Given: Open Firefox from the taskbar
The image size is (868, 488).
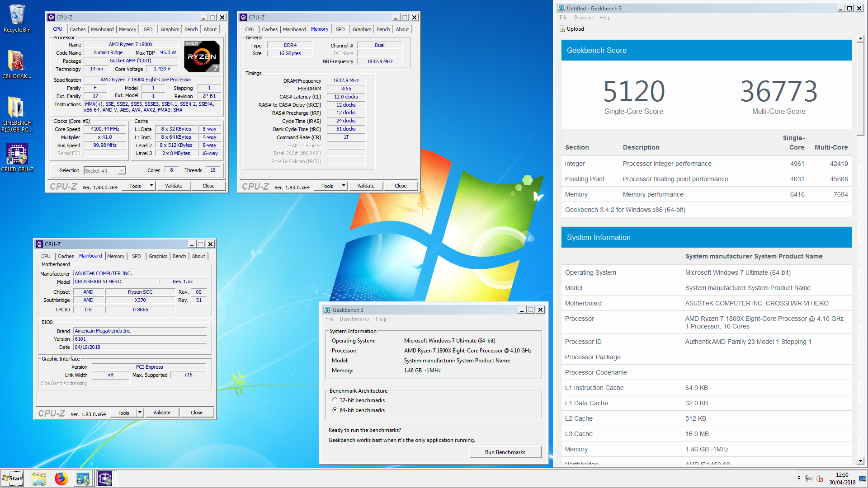Looking at the screenshot, I should point(61,479).
